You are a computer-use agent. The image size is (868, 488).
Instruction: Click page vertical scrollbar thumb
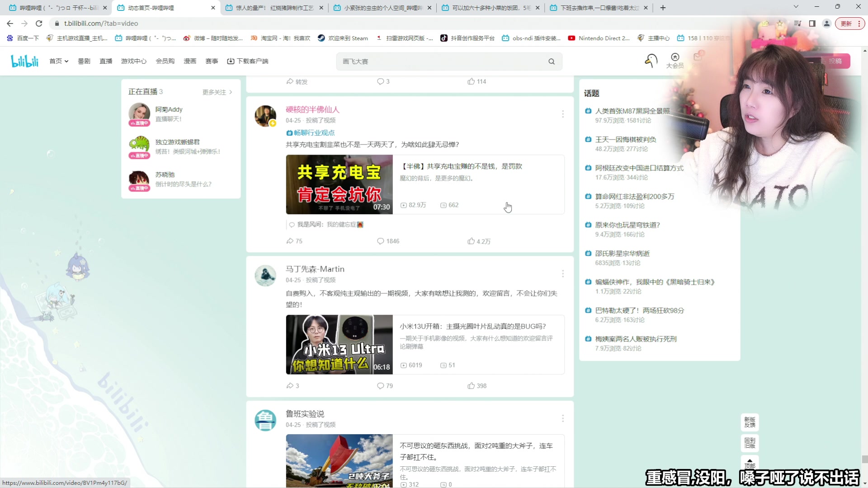(x=864, y=459)
